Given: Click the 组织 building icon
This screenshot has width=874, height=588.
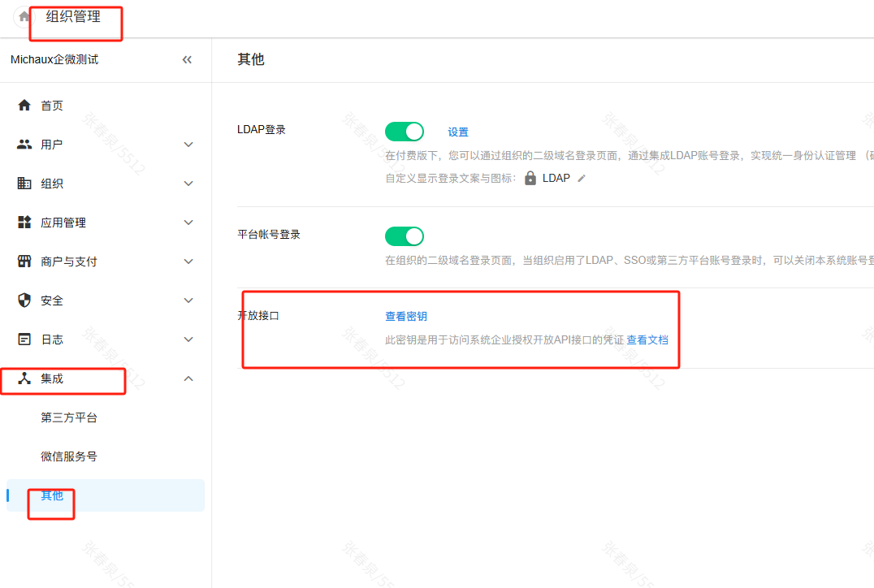Looking at the screenshot, I should coord(24,184).
